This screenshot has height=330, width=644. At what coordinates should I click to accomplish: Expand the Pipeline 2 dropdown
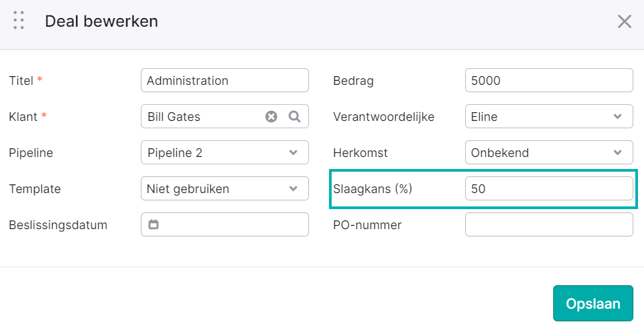[x=225, y=152]
